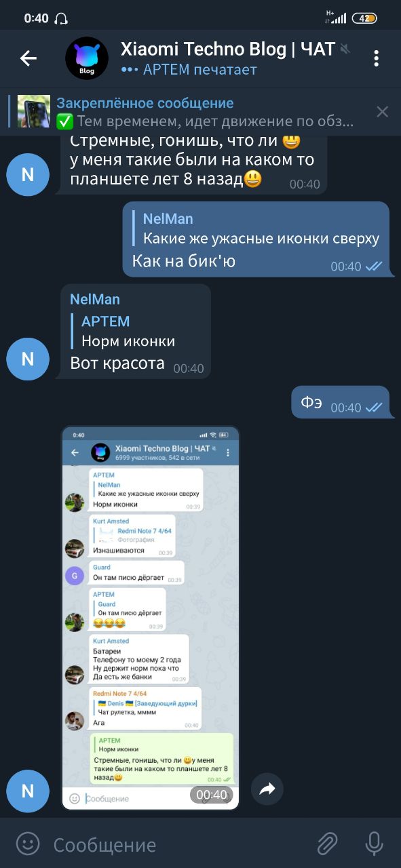Screen dimensions: 401x868
Task: Open the three-dot chat menu
Action: pos(376,58)
